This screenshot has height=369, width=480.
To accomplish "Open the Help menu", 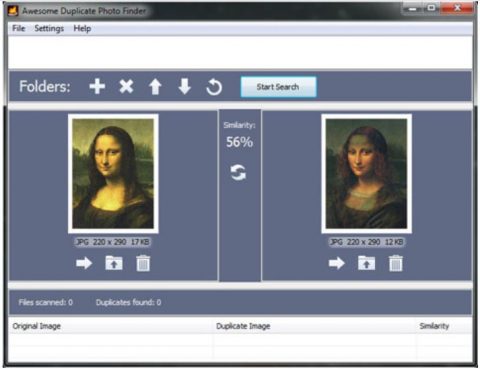I will point(82,28).
